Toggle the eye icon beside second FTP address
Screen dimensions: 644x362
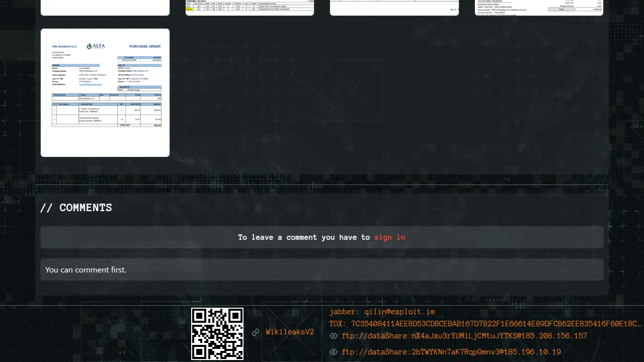333,352
